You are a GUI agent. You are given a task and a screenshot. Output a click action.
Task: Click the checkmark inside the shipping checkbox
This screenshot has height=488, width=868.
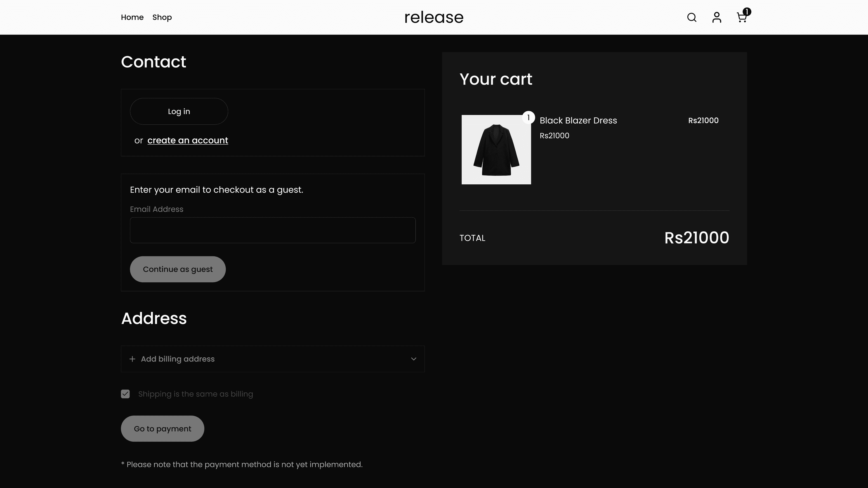pyautogui.click(x=125, y=394)
